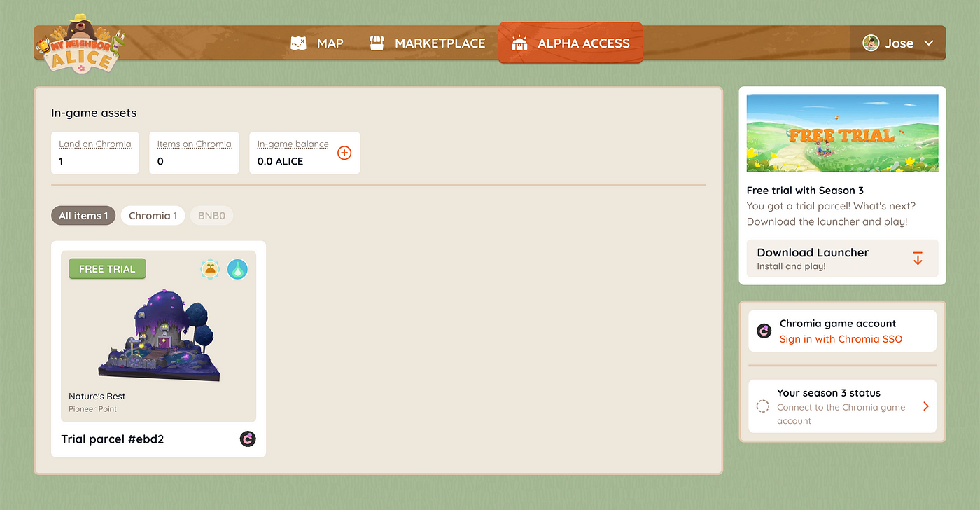Screen dimensions: 980x510
Task: Click the map icon in navigation bar
Action: point(299,43)
